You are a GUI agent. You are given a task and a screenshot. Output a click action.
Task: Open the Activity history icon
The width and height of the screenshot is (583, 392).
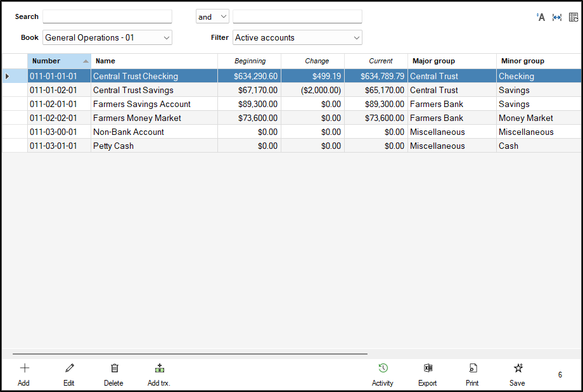pyautogui.click(x=383, y=368)
